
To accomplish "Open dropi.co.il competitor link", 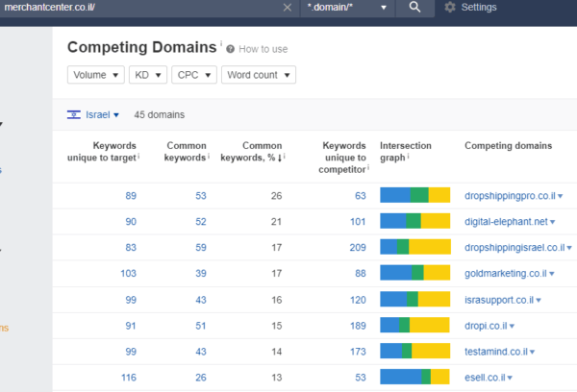I will 486,326.
